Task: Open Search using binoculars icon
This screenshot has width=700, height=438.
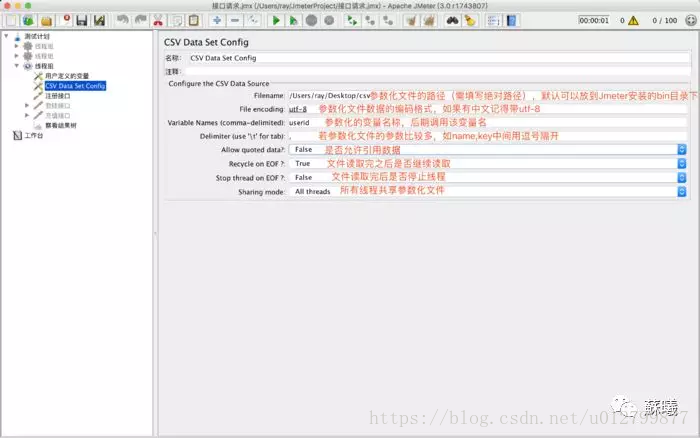Action: point(452,21)
